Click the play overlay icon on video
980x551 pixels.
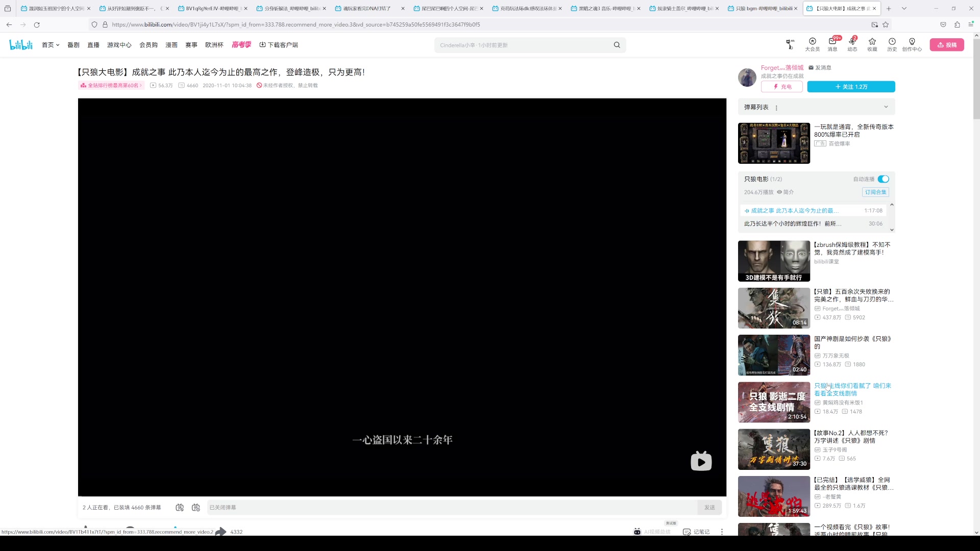701,461
